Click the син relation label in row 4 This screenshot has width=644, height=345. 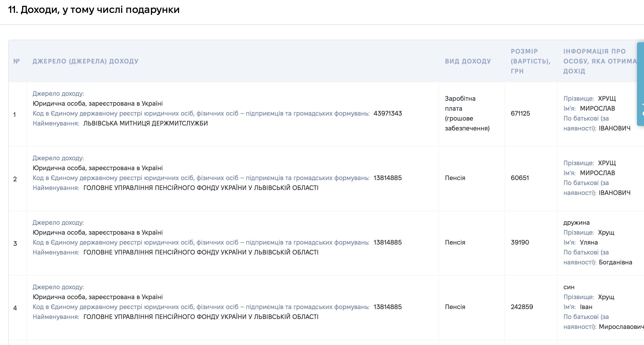[x=569, y=287]
